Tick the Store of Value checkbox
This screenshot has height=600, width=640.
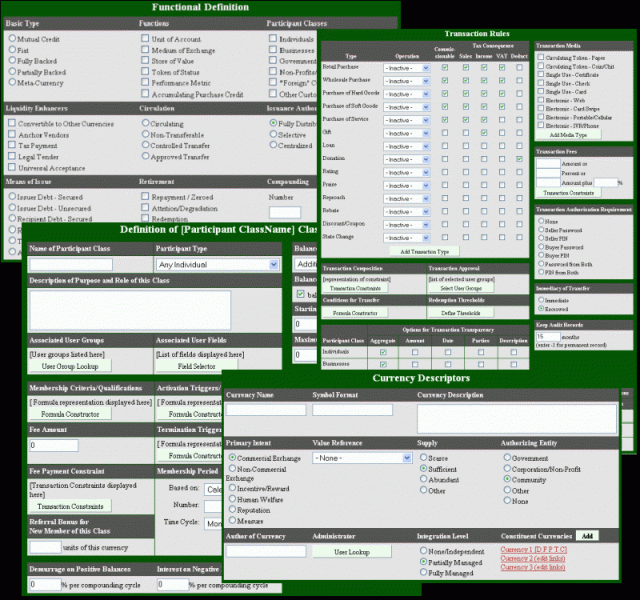tap(145, 60)
